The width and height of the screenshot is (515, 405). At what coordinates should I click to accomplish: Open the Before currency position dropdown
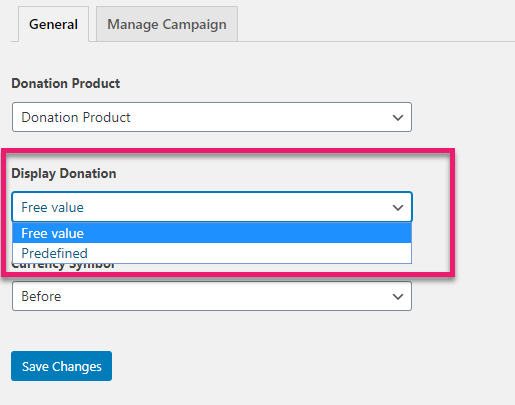coord(212,296)
